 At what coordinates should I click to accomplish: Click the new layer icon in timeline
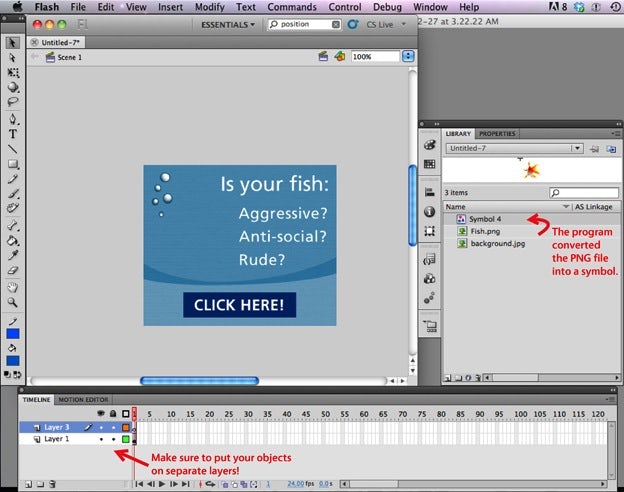click(x=27, y=484)
